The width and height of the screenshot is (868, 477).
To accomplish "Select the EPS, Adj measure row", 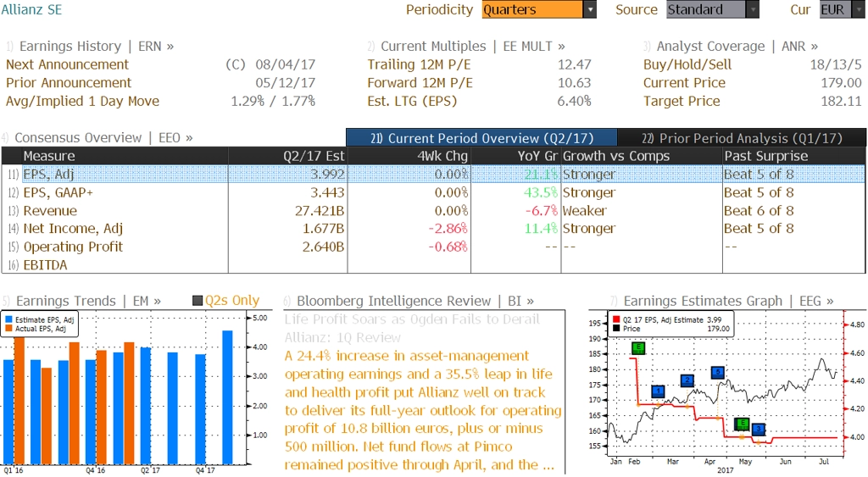I will (433, 175).
